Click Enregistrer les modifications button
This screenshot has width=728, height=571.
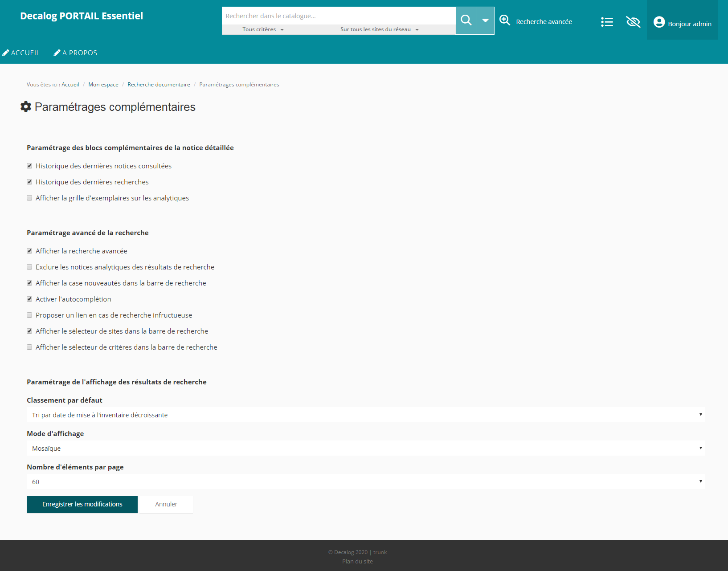tap(82, 504)
